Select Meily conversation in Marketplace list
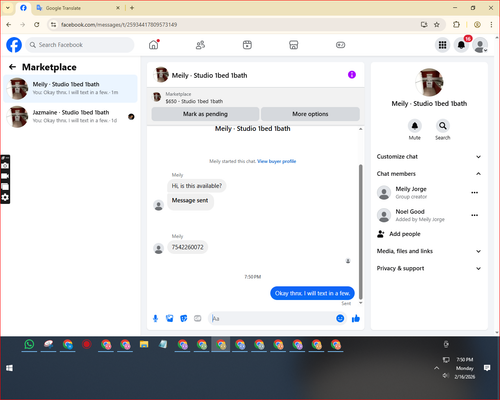This screenshot has width=500, height=400. point(70,89)
